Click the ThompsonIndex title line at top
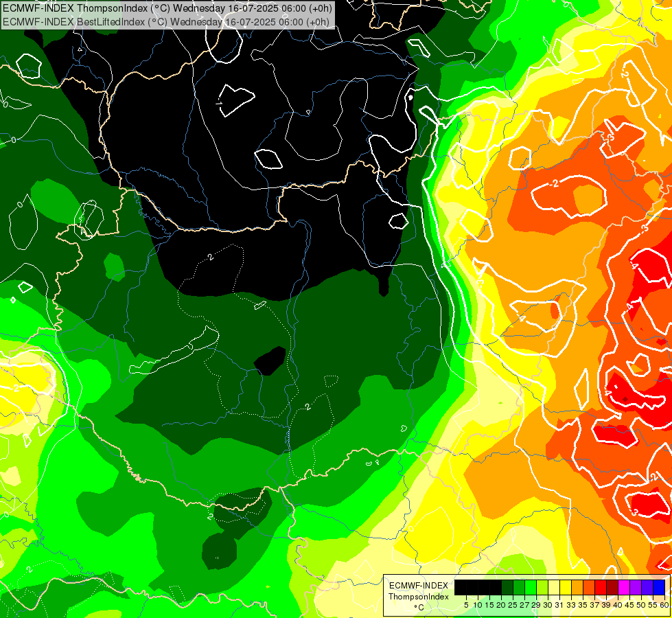The width and height of the screenshot is (672, 618). click(167, 8)
